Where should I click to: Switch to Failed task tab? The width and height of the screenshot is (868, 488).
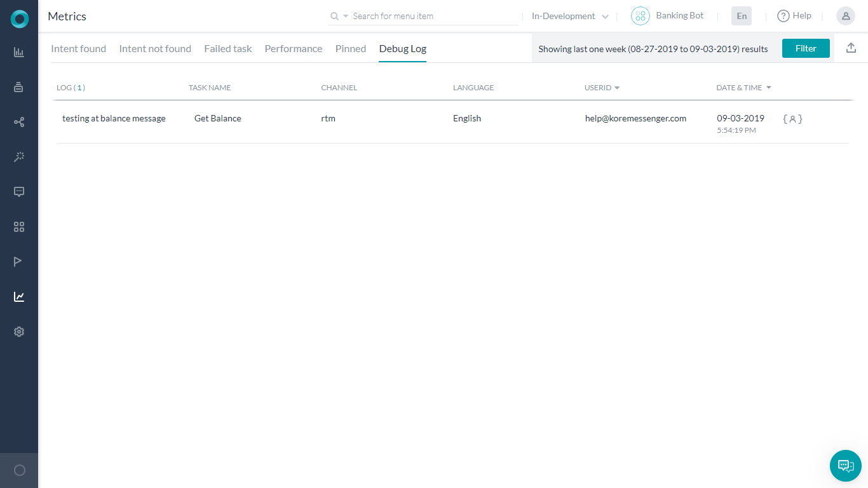[228, 48]
